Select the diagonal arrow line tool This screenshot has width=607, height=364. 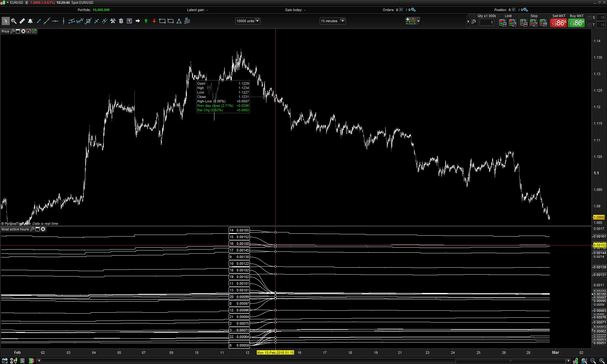(x=96, y=21)
